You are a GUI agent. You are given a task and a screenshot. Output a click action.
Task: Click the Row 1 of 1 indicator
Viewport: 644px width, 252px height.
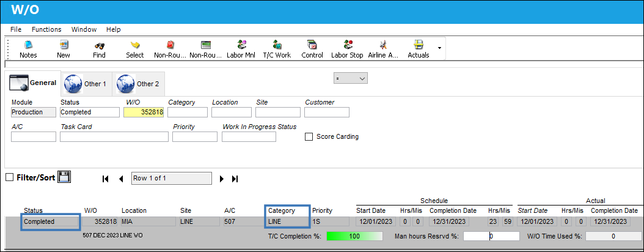[172, 179]
